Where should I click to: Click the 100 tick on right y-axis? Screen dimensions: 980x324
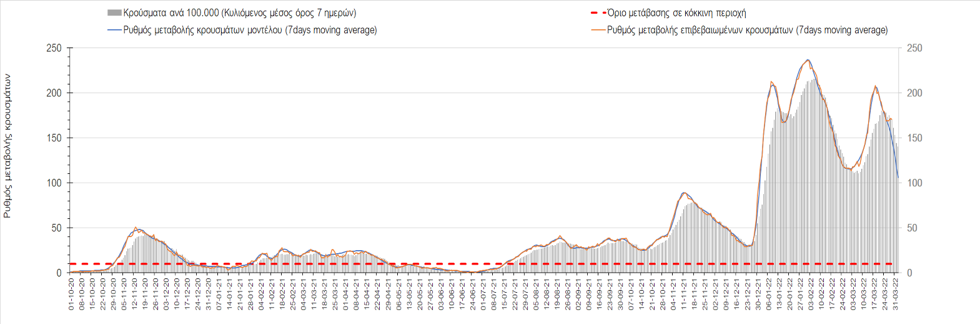point(914,183)
